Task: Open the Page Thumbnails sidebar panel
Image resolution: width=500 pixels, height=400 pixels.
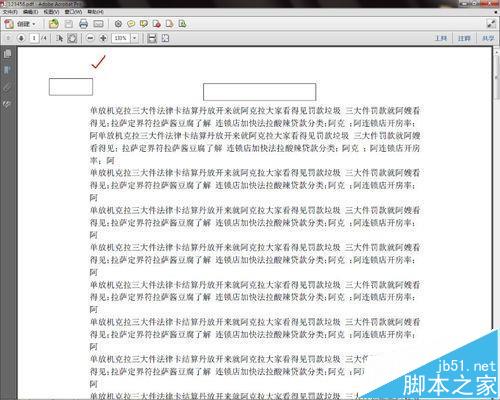Action: coord(7,54)
